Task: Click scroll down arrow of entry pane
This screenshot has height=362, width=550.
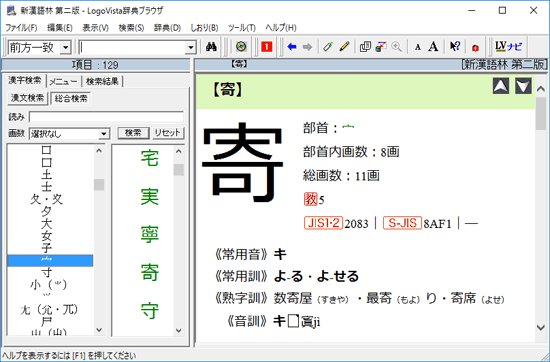Action: coord(541,328)
